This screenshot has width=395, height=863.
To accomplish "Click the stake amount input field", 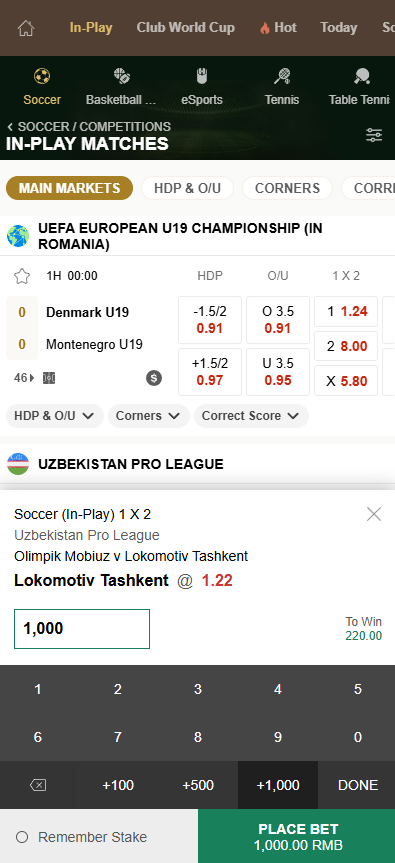I will click(82, 629).
